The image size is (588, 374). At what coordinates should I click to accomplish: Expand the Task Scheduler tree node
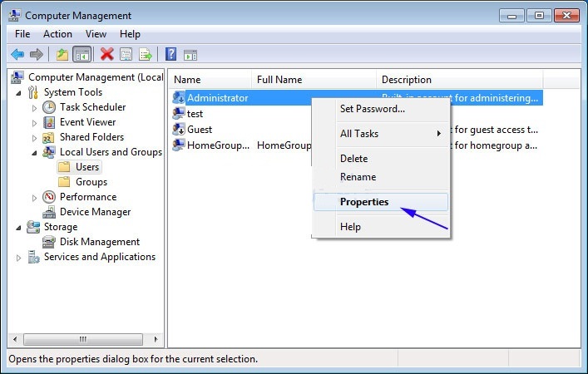coord(34,107)
